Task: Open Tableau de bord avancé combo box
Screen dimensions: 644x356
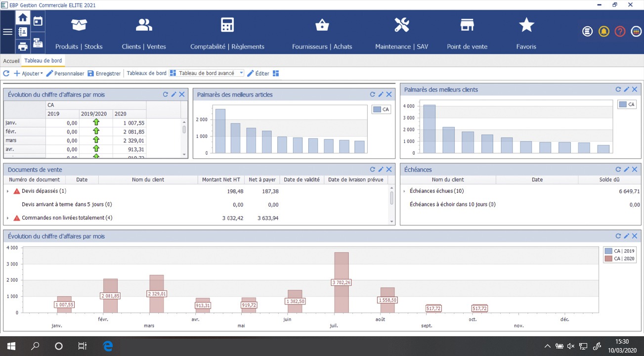Action: [207, 73]
